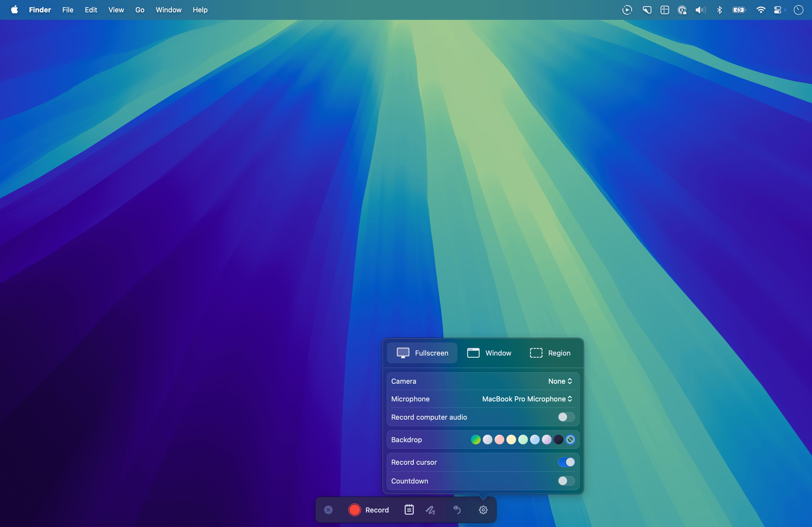Open the recording notes clipboard icon
Screen dimensions: 812x527
pyautogui.click(x=409, y=510)
